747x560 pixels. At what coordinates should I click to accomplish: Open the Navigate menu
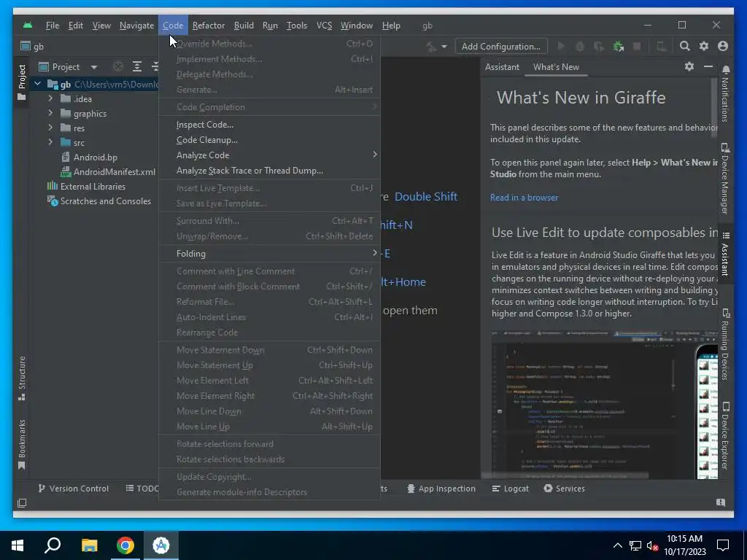pyautogui.click(x=136, y=26)
